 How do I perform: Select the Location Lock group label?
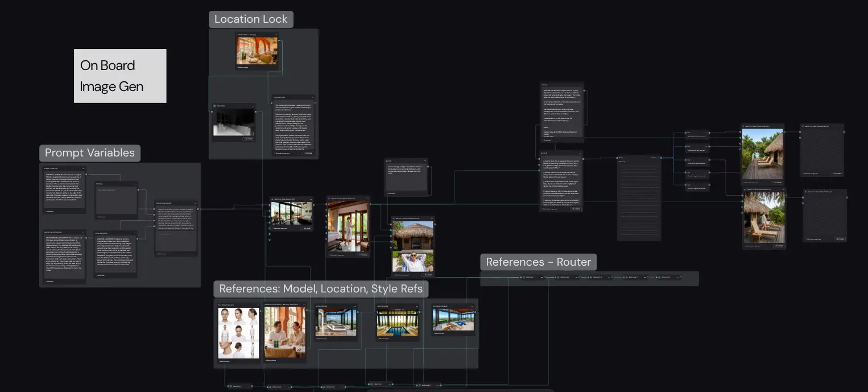[251, 19]
